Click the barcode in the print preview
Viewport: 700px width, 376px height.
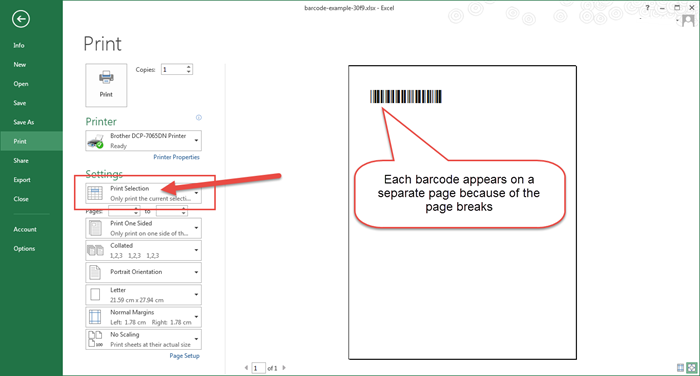click(x=406, y=96)
